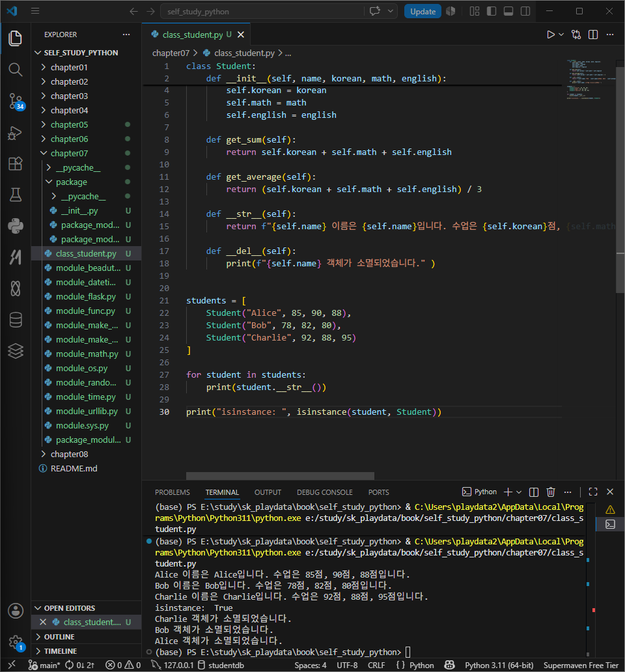
Task: Open the Python extension sidebar icon
Action: tap(16, 226)
